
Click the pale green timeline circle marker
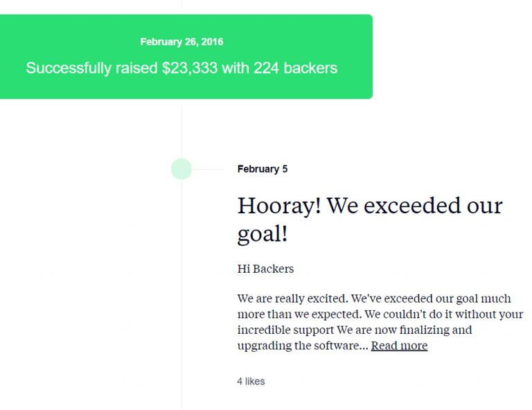[181, 169]
